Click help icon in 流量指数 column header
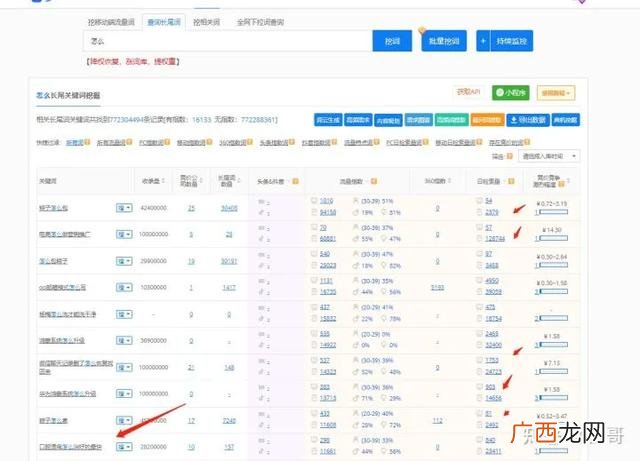This screenshot has width=640, height=461. coord(374,181)
